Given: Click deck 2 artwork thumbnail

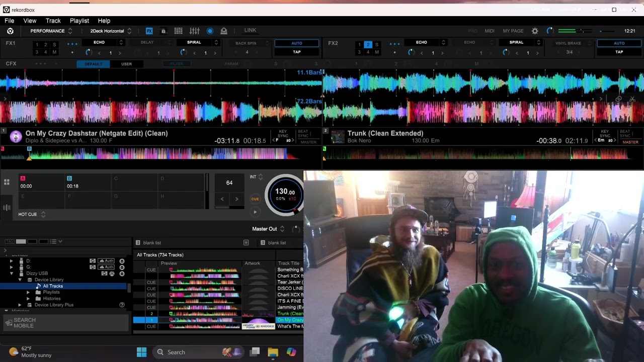Looking at the screenshot, I should (x=338, y=136).
